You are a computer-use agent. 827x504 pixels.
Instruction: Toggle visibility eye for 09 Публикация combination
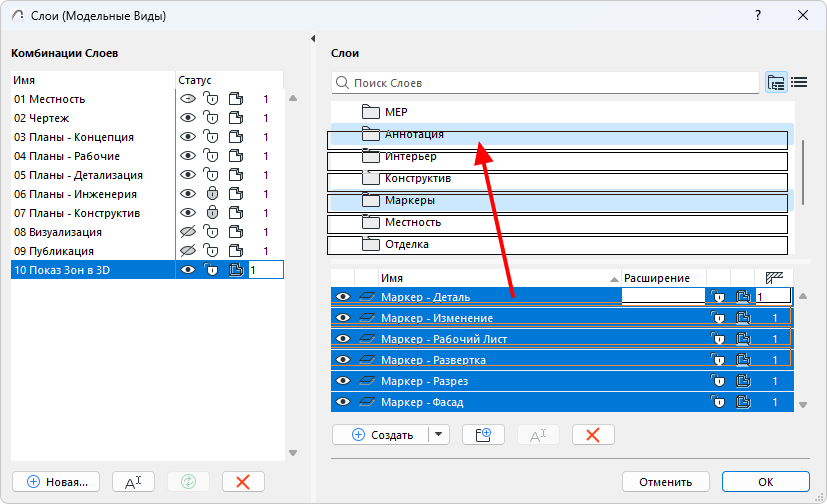point(188,250)
